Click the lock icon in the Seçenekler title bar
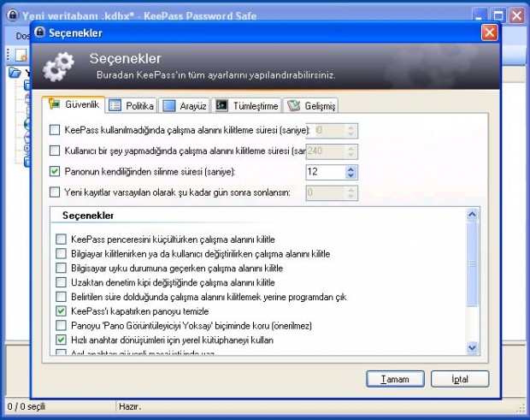This screenshot has width=530, height=420. [40, 33]
